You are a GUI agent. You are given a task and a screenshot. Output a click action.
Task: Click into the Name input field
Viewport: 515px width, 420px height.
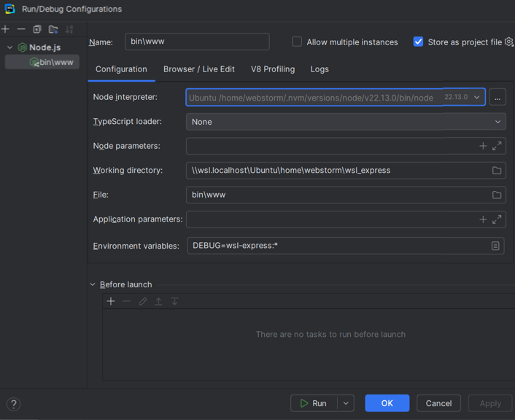click(x=197, y=42)
